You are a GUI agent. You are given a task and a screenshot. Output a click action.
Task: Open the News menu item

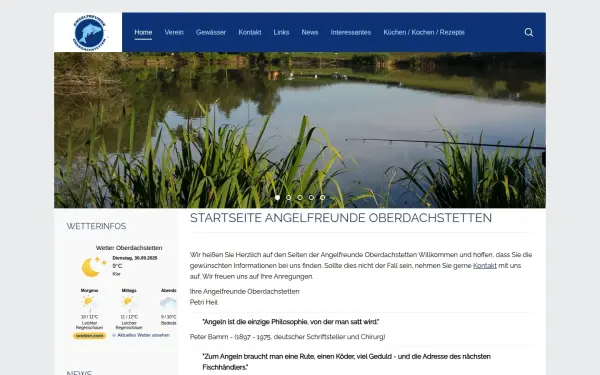point(310,33)
